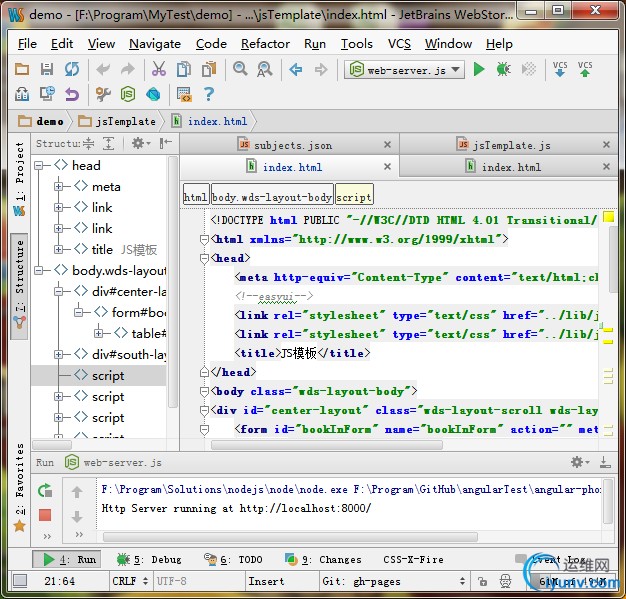Screen dimensions: 626x599
Task: Open the 4: Run tool window button
Action: pyautogui.click(x=67, y=559)
